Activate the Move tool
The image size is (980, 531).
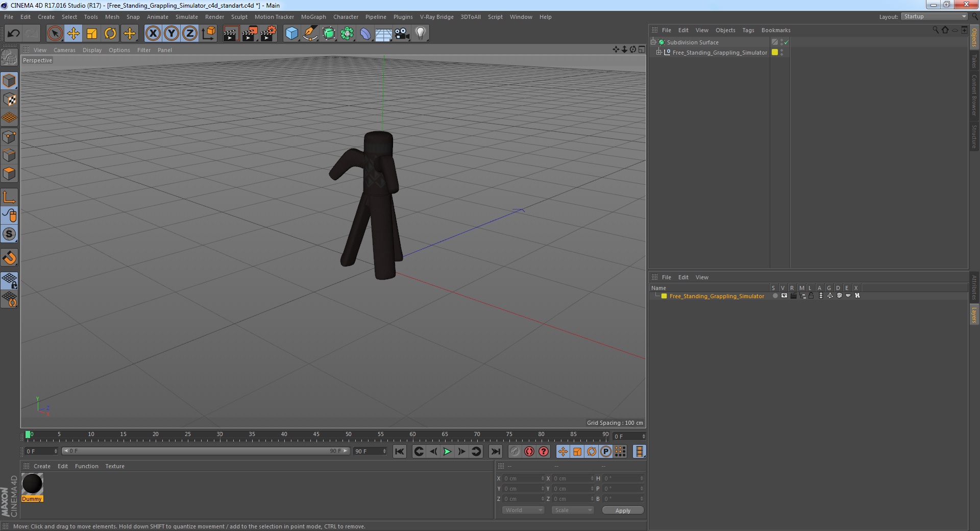pyautogui.click(x=73, y=34)
